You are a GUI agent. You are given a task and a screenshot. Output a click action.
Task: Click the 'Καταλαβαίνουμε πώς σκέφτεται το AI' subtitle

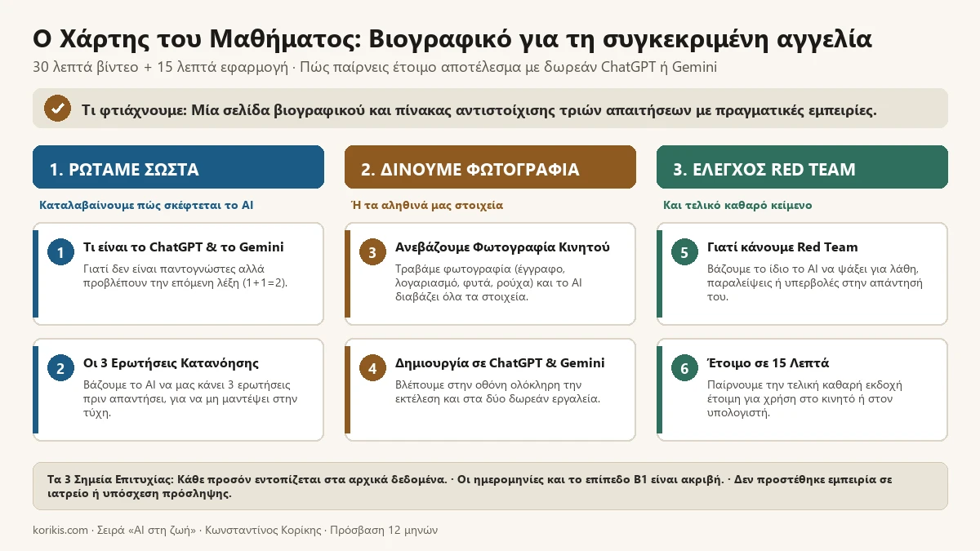click(146, 206)
